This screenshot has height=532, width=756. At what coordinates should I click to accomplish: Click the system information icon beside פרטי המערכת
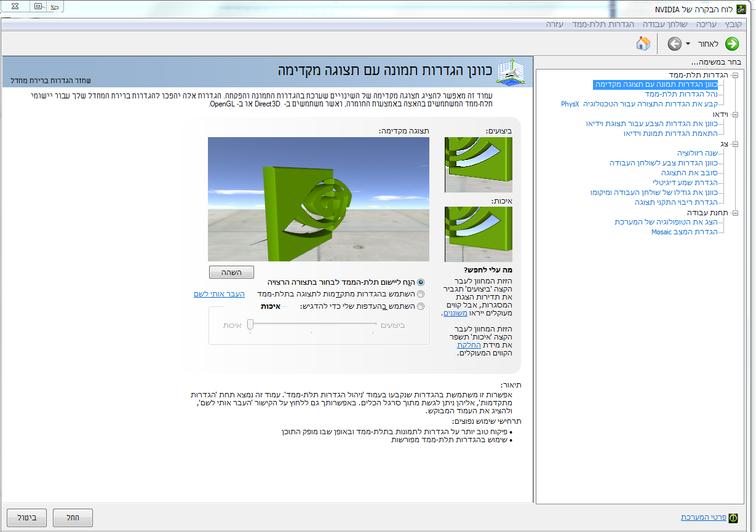(733, 518)
